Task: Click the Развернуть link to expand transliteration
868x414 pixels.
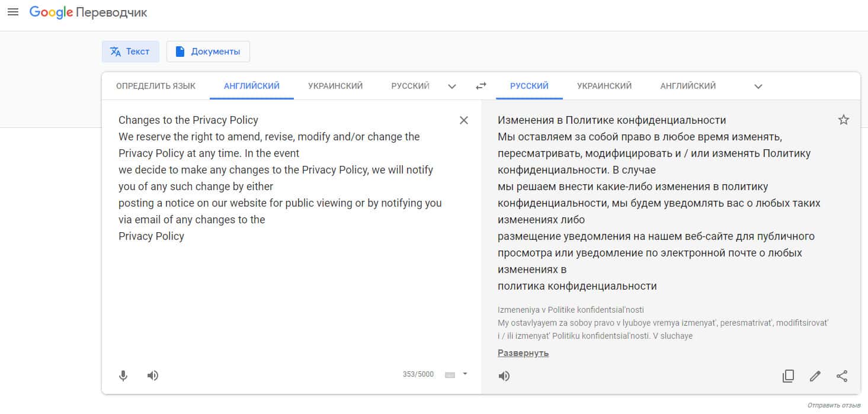Action: pyautogui.click(x=523, y=353)
